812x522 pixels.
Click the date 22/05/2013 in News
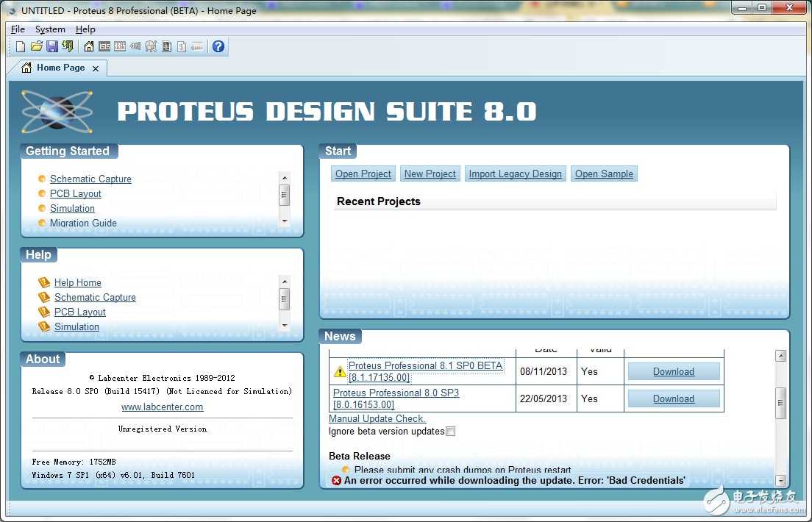544,398
